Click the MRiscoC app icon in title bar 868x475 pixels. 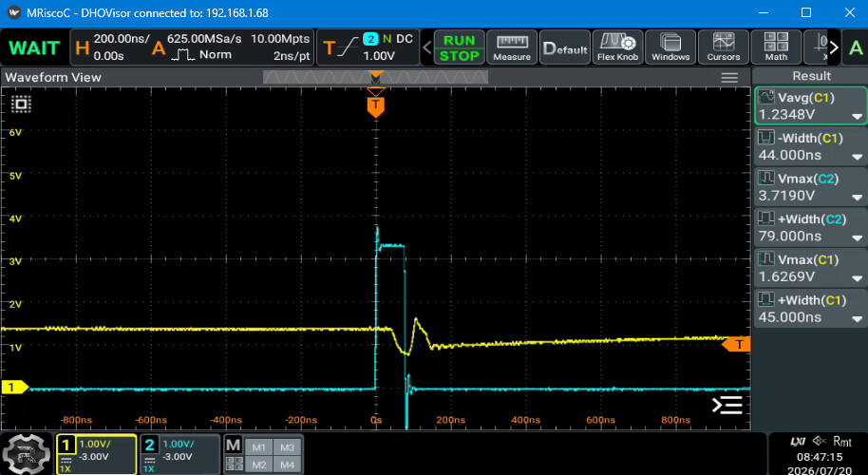[13, 12]
